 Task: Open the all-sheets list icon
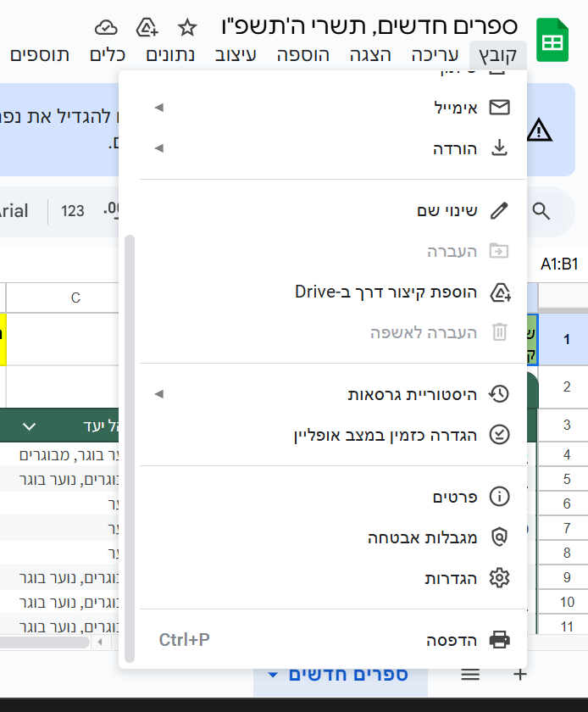470,675
